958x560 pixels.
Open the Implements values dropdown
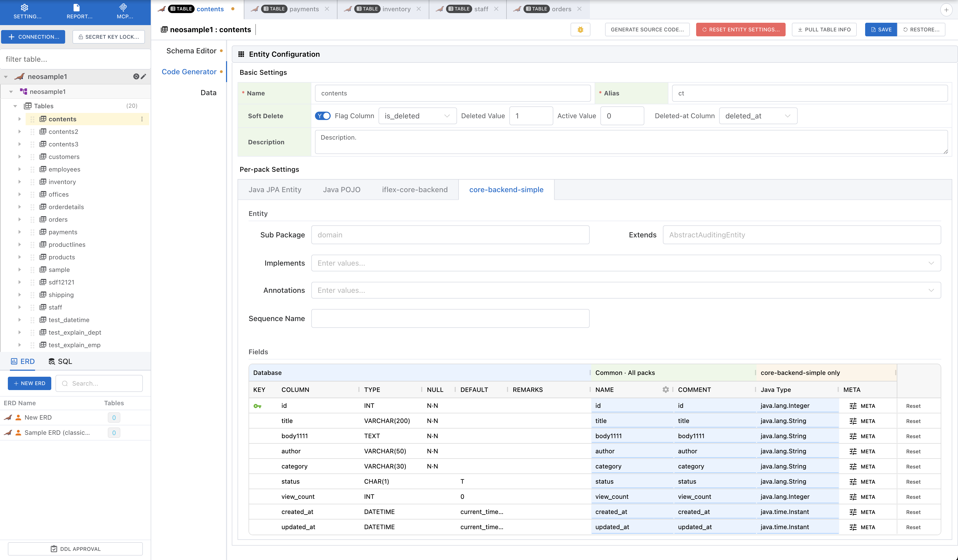[x=626, y=263]
